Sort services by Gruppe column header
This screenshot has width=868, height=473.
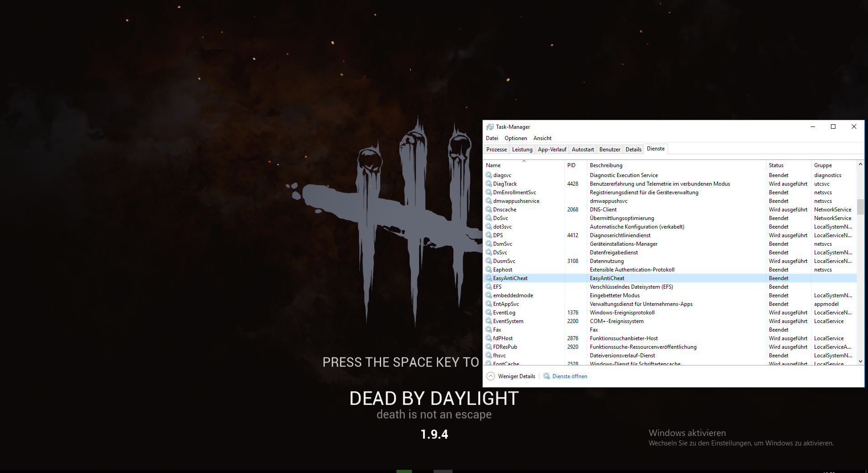click(x=834, y=165)
